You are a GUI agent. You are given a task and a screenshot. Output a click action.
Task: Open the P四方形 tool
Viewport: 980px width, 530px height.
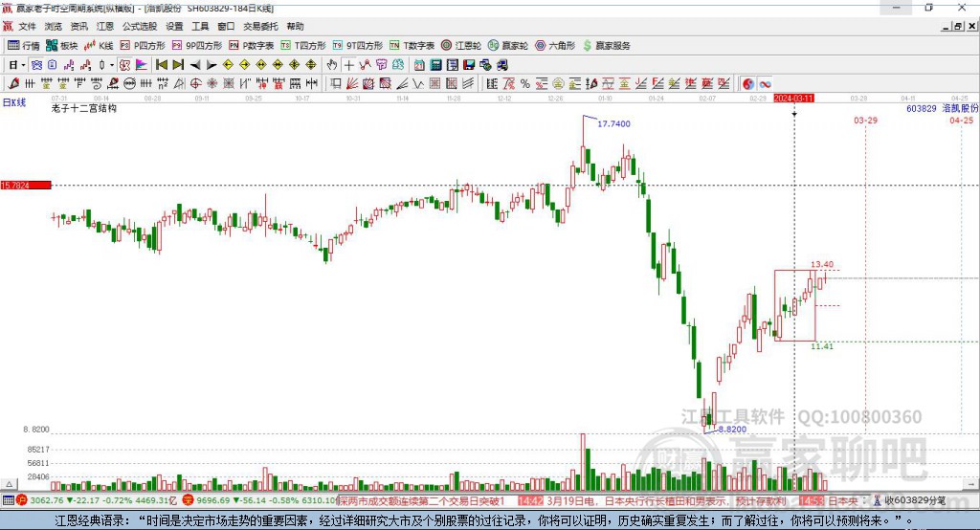143,46
